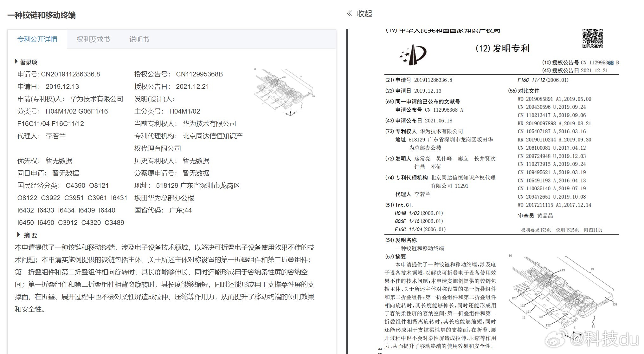Click the publication number CN 112995368 A
644x354 pixels.
(444, 110)
